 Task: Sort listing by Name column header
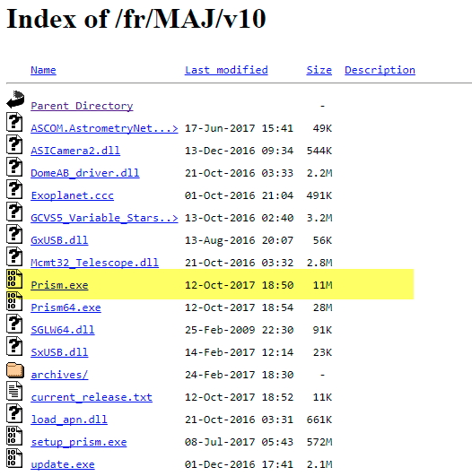tap(43, 70)
